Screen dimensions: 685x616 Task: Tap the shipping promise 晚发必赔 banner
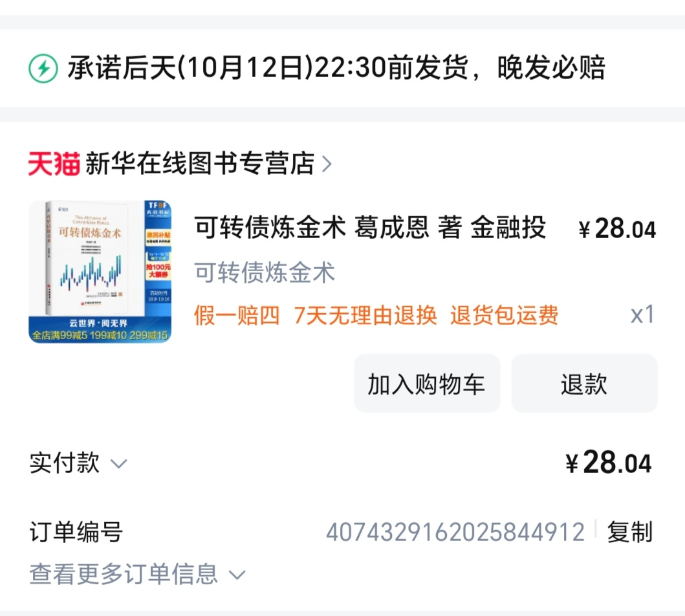[x=343, y=68]
